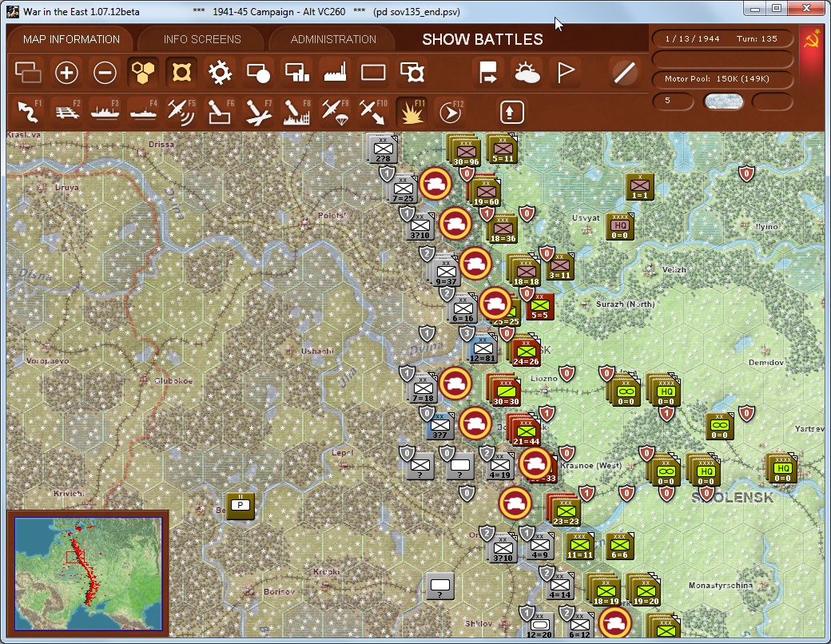Viewport: 831px width, 644px height.
Task: Toggle Show Battles mode F11
Action: (x=412, y=112)
